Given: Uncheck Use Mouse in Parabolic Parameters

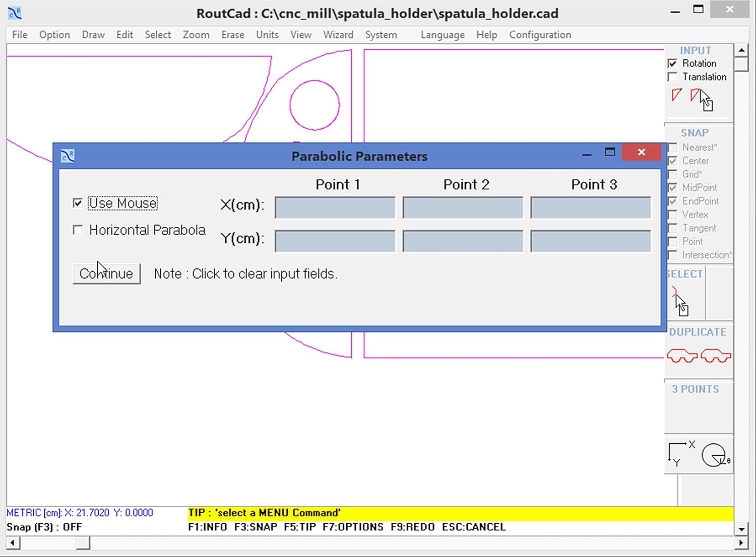Looking at the screenshot, I should point(78,202).
